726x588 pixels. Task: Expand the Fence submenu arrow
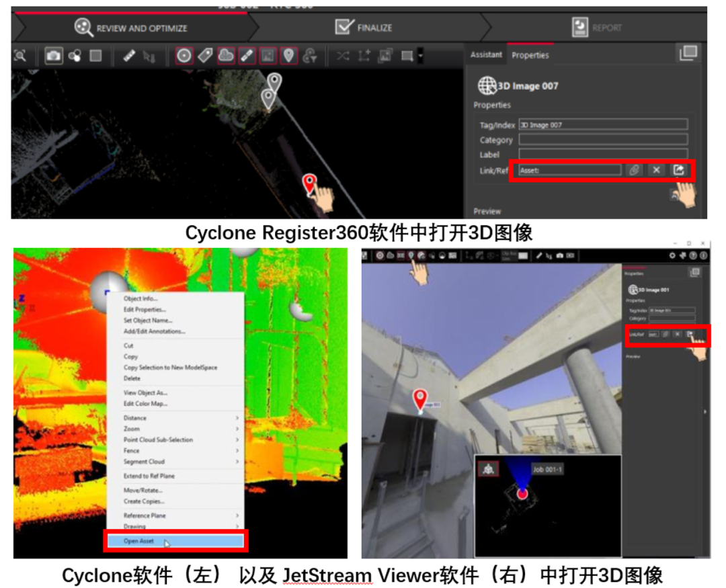(237, 451)
